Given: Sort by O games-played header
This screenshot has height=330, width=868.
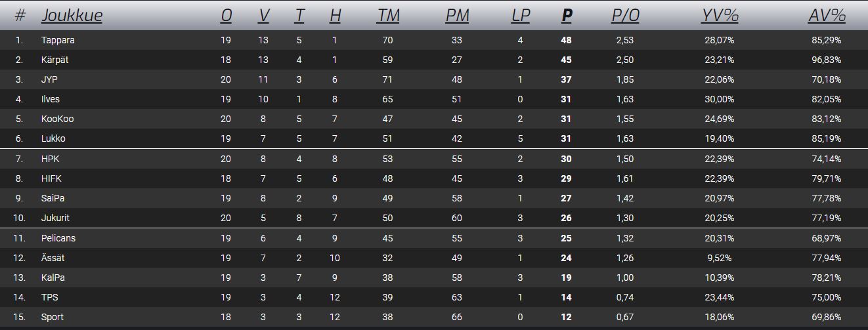Looking at the screenshot, I should [227, 15].
